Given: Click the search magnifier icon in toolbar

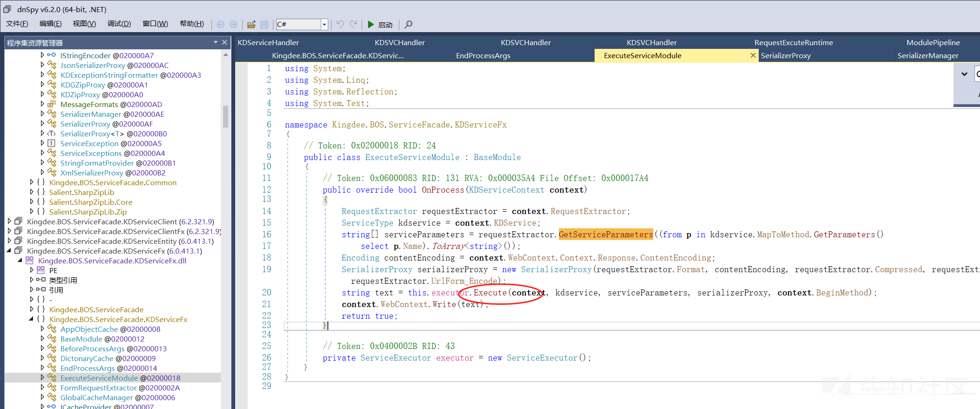Looking at the screenshot, I should 408,24.
